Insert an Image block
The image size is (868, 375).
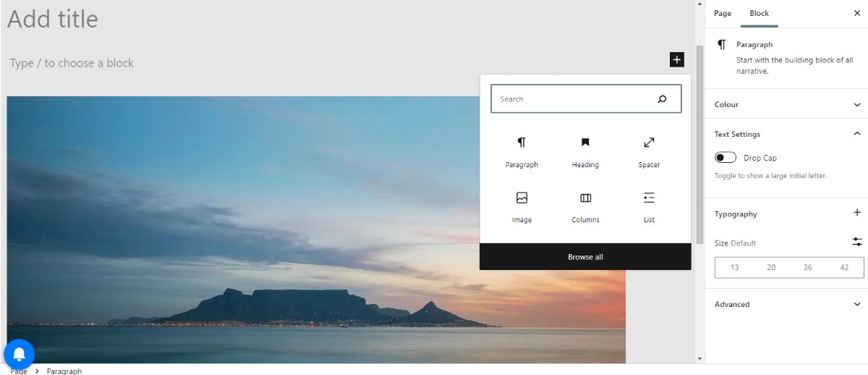522,207
